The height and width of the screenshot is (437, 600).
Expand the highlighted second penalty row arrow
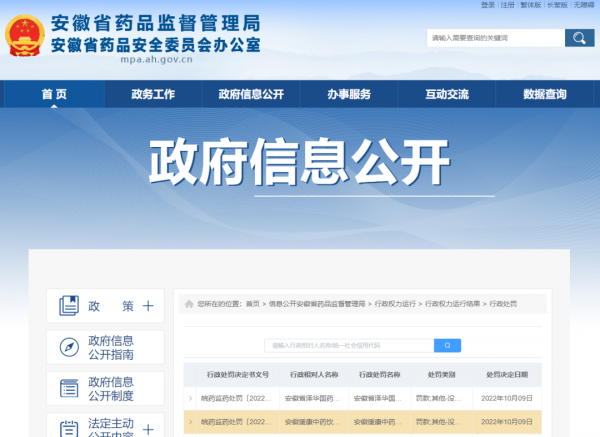pyautogui.click(x=190, y=422)
